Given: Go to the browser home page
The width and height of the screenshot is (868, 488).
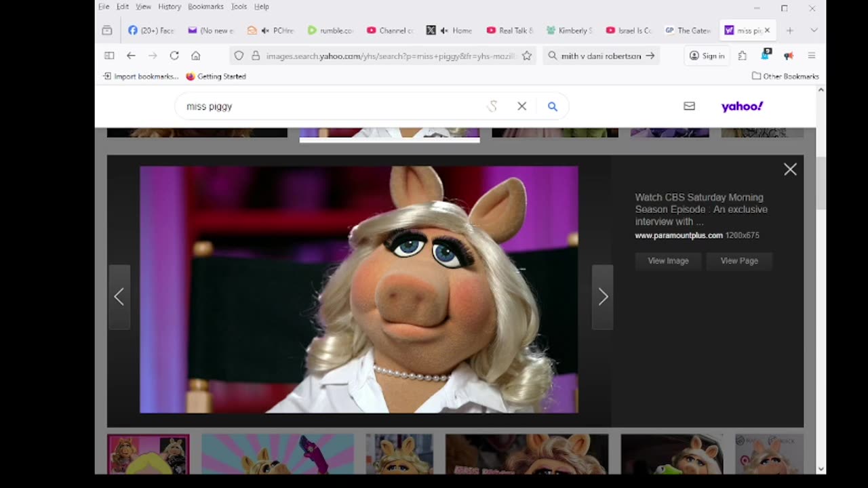Looking at the screenshot, I should tap(196, 56).
